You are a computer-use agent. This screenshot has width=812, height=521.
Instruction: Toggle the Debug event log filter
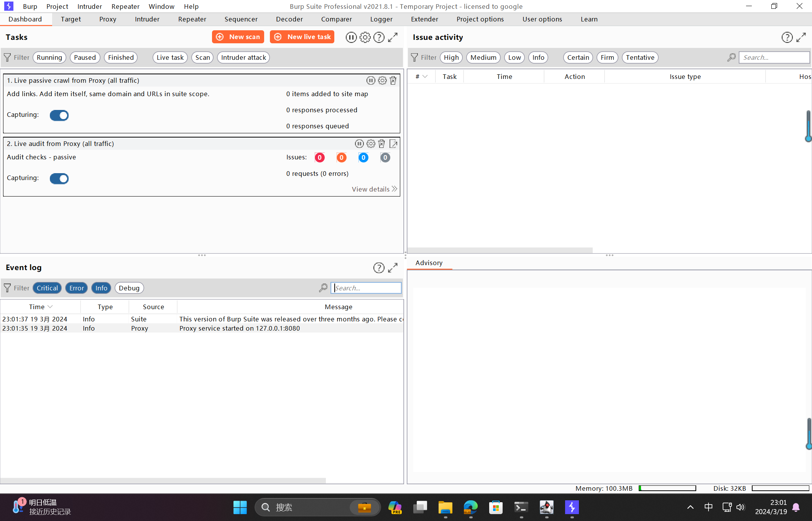[x=129, y=288]
